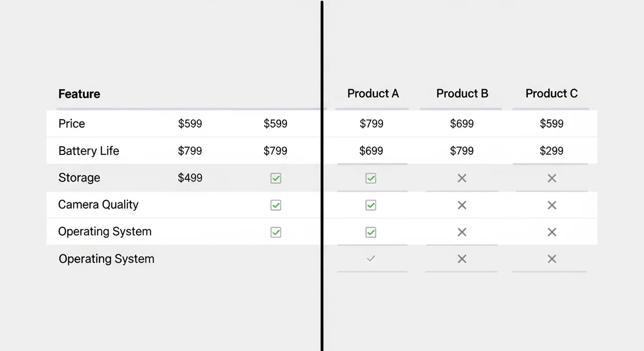Viewport: 644px width, 351px height.
Task: Click the gray checkmark in the bottom row
Action: click(x=371, y=258)
